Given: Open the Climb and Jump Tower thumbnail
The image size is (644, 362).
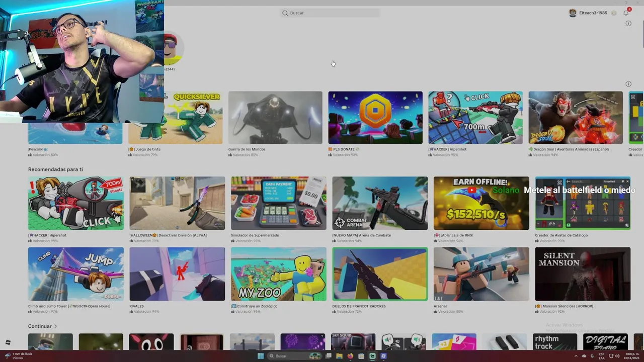Looking at the screenshot, I should point(76,274).
